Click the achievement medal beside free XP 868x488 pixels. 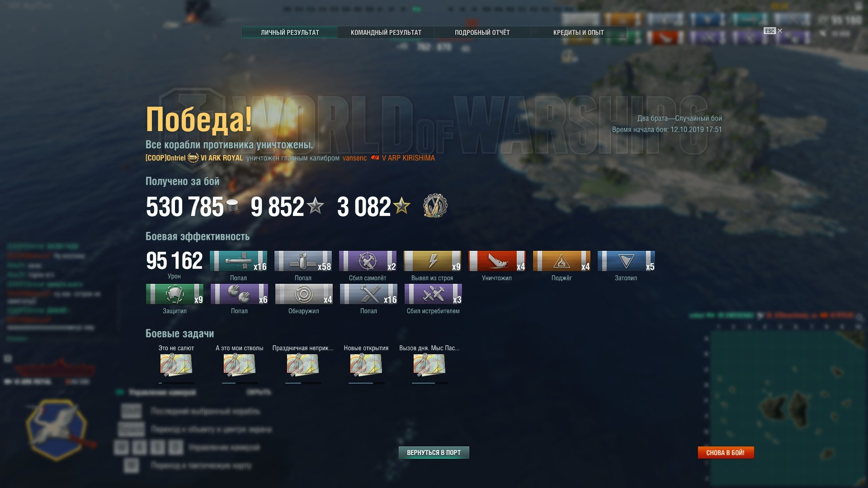click(x=435, y=206)
